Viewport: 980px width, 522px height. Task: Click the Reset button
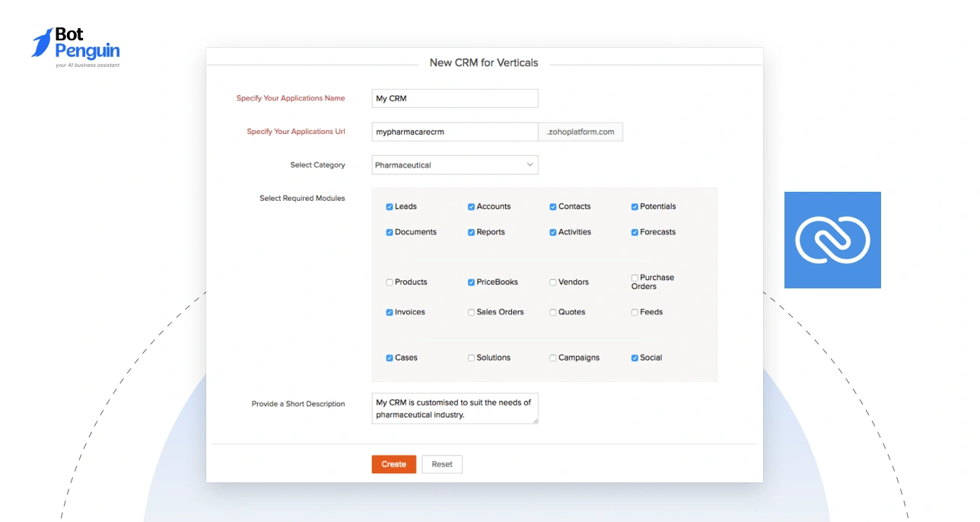coord(442,464)
